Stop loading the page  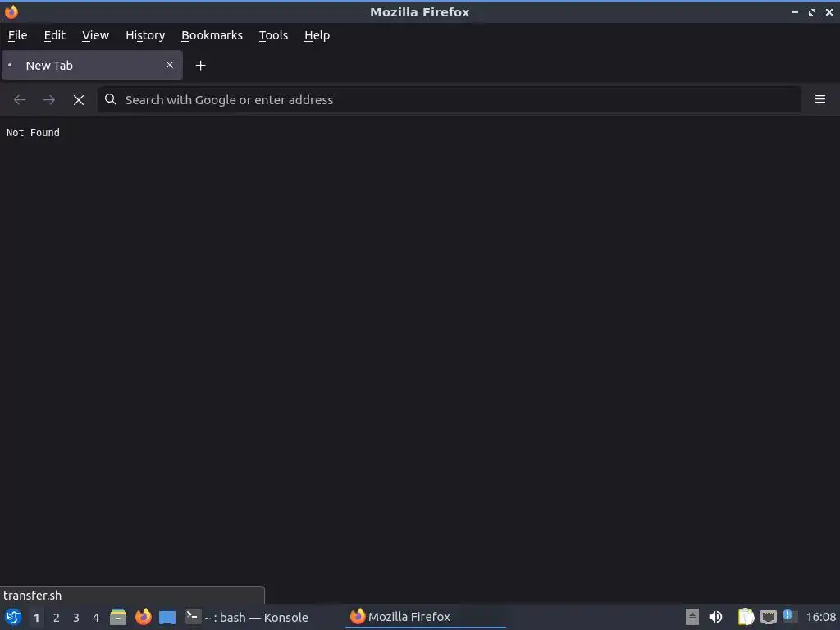pos(79,99)
